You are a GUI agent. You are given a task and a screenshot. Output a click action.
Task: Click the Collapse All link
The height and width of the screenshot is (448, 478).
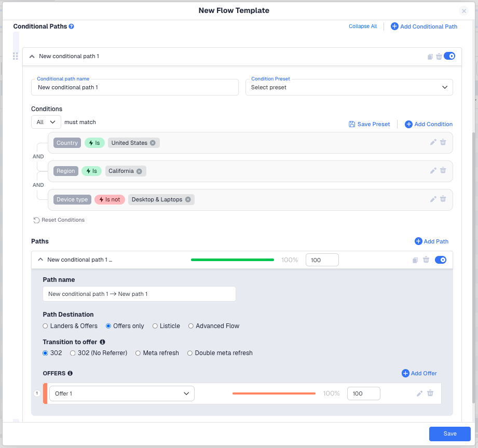pyautogui.click(x=363, y=26)
